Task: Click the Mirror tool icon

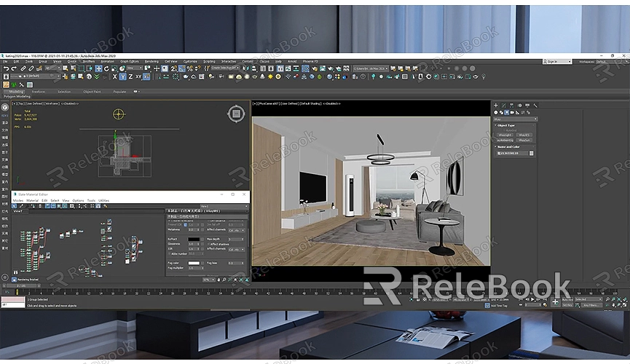Action: pyautogui.click(x=245, y=68)
